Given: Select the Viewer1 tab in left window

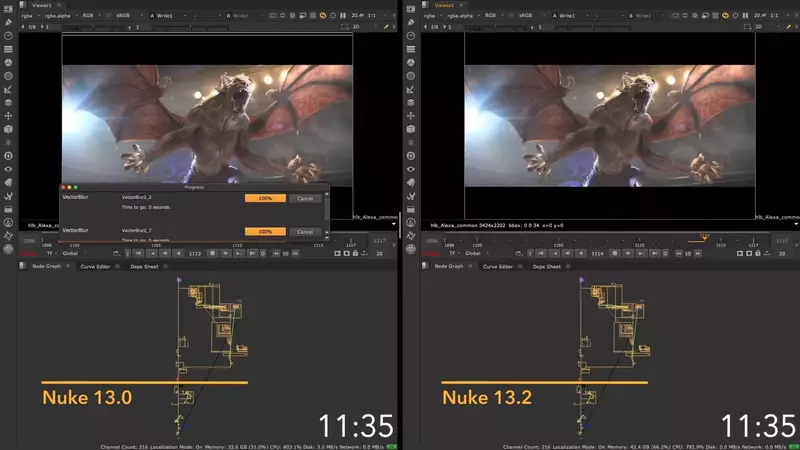Looking at the screenshot, I should [42, 5].
